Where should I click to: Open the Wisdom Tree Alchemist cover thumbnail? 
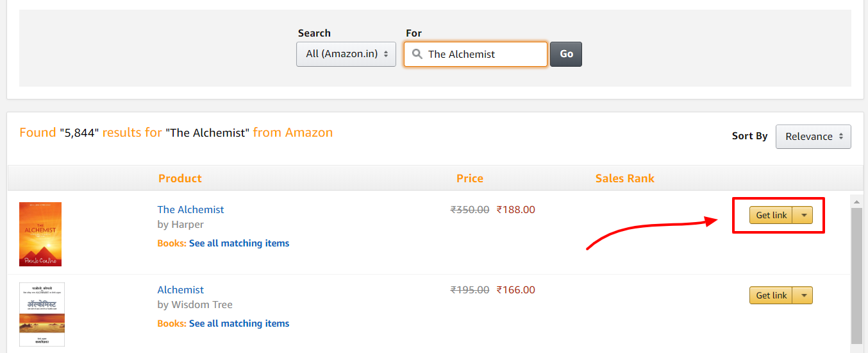[x=42, y=314]
